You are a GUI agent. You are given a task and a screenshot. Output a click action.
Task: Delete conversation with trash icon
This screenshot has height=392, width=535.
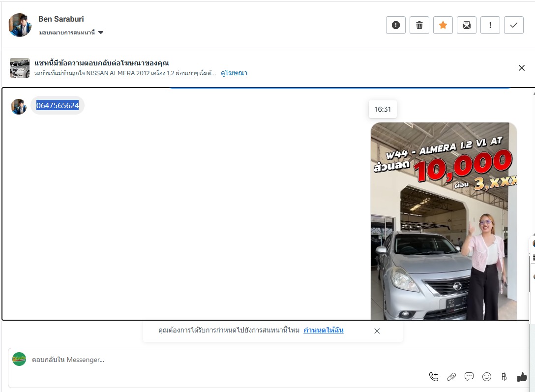419,25
